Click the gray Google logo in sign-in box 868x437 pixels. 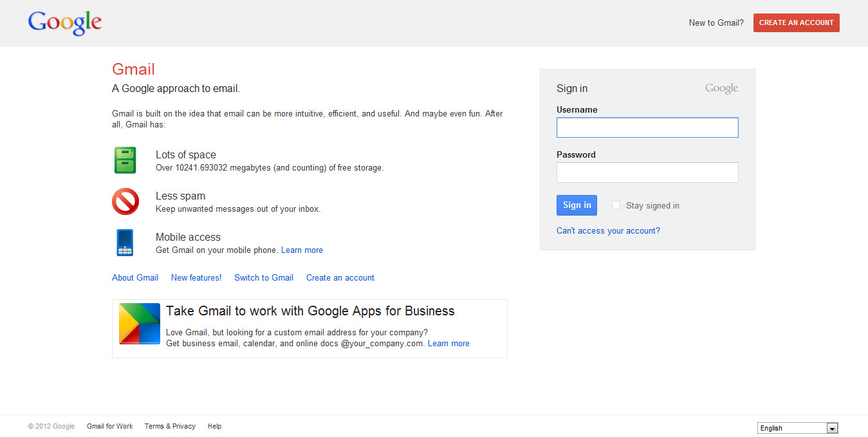click(721, 89)
